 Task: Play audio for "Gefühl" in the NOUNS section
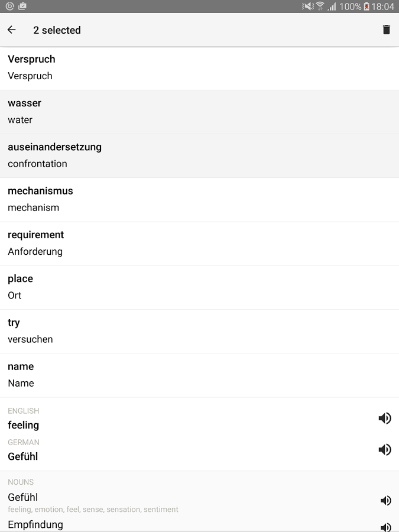385,500
